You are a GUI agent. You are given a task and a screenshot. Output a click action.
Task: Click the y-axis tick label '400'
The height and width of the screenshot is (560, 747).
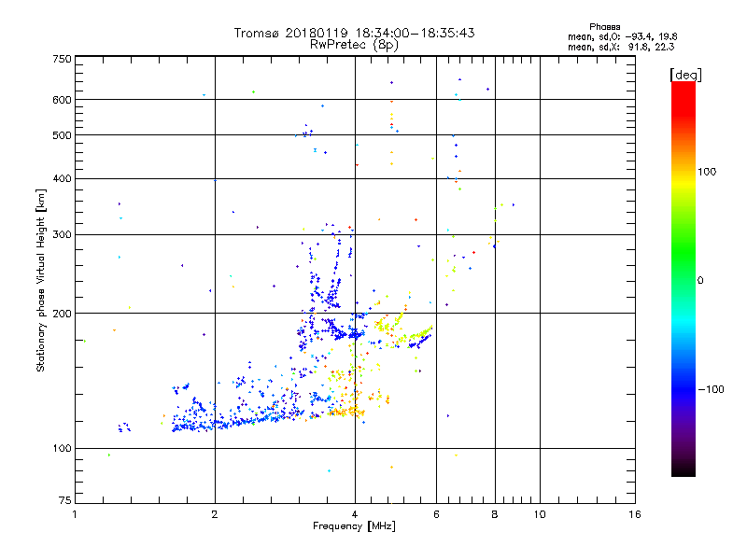point(62,179)
